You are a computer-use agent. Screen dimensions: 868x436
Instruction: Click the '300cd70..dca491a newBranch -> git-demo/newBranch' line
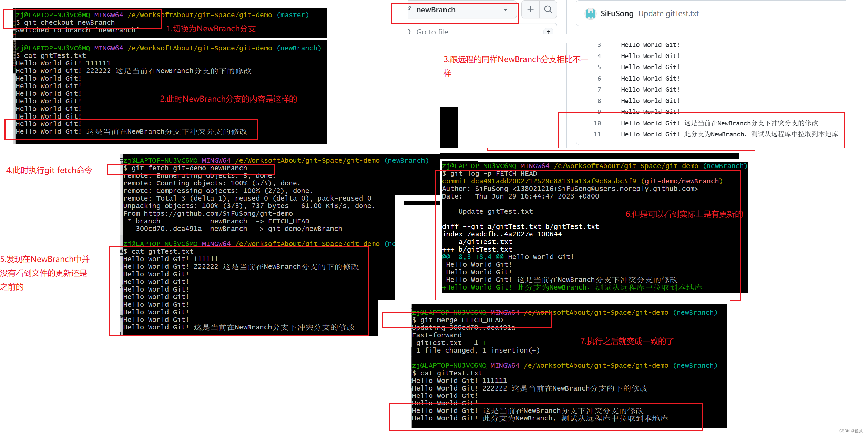click(239, 229)
